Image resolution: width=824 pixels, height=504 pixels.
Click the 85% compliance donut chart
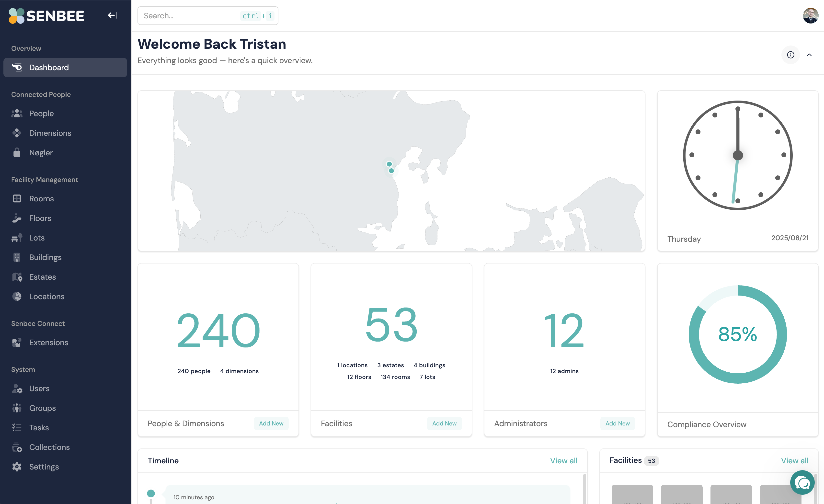[737, 334]
